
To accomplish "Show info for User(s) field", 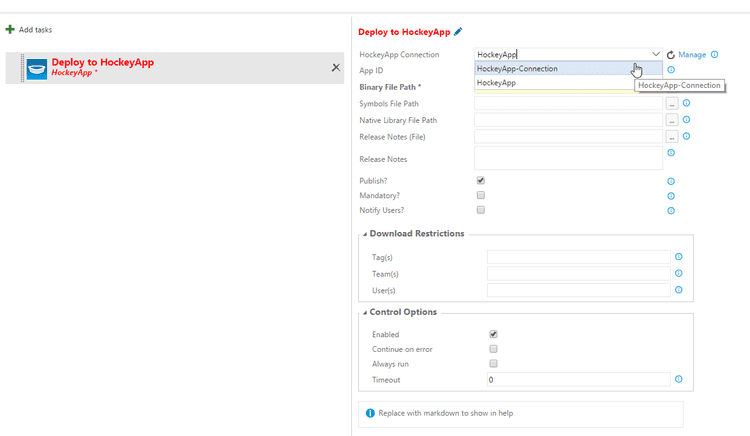I will [679, 290].
